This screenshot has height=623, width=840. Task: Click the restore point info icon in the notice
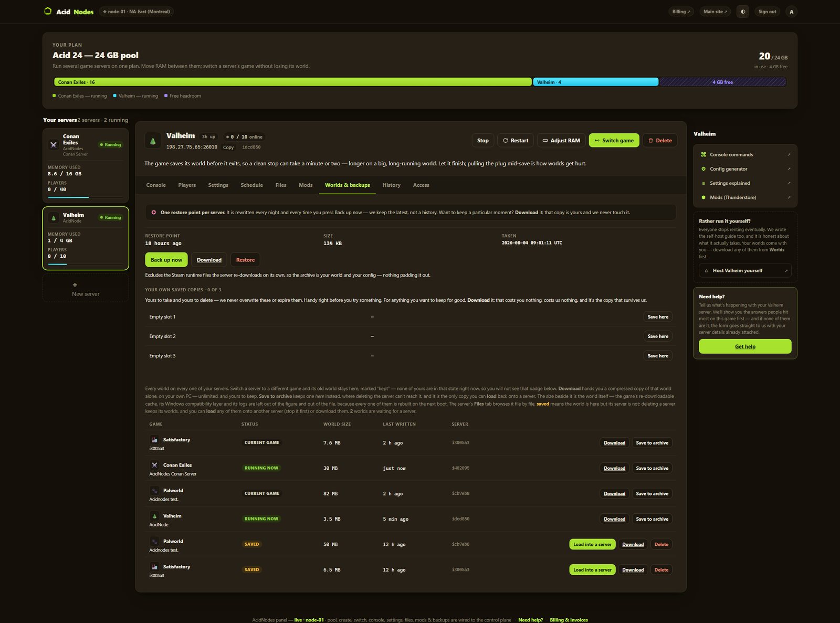pyautogui.click(x=154, y=213)
